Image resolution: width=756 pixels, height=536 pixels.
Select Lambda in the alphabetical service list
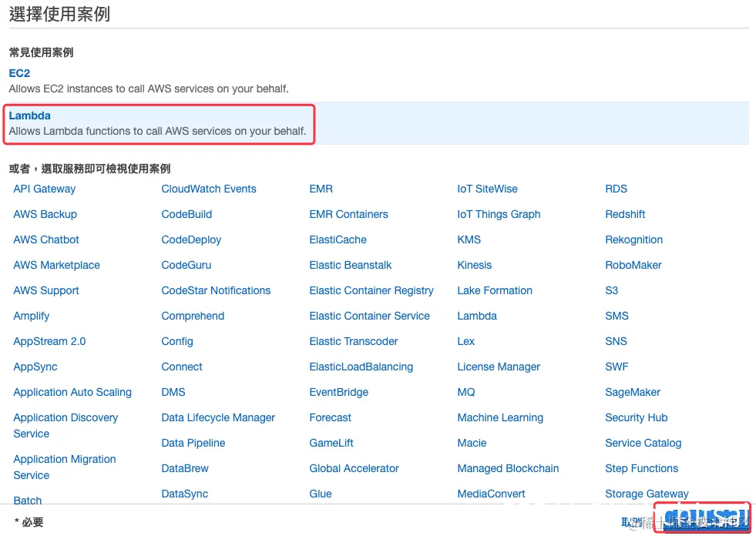click(x=477, y=317)
